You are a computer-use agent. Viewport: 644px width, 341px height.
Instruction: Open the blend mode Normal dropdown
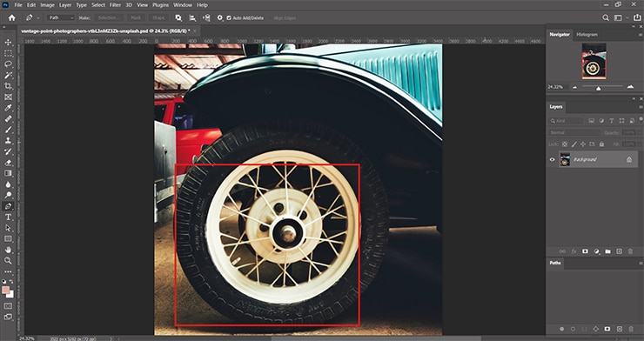point(574,132)
